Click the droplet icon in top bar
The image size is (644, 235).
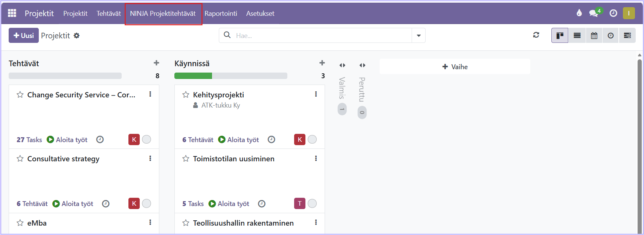click(x=579, y=13)
